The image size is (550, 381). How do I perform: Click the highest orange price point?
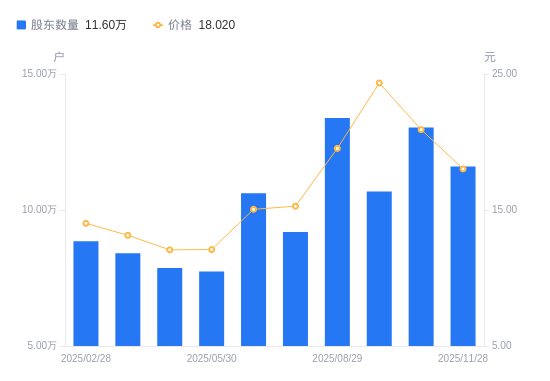click(x=379, y=83)
